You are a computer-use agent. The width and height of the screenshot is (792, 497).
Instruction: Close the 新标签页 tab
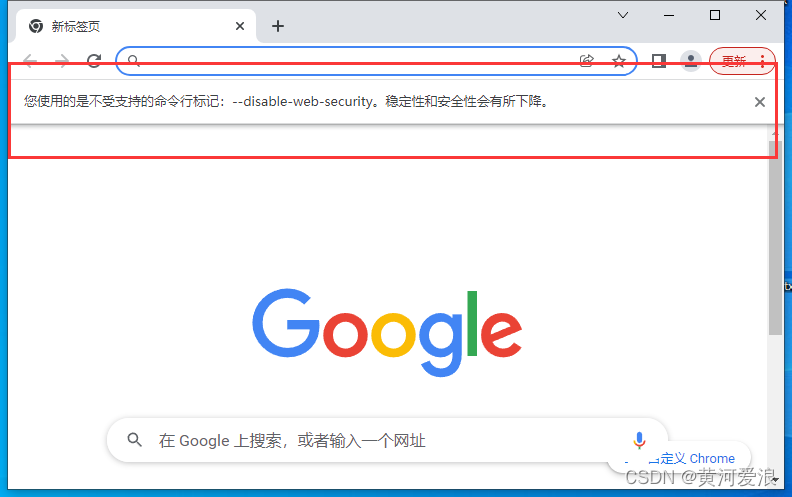[x=240, y=26]
